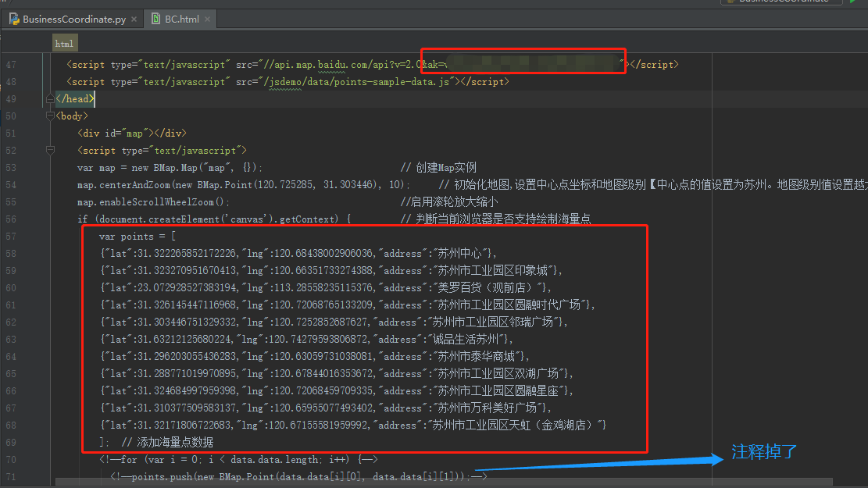Click the html breadcrumb above the editor

click(x=64, y=42)
